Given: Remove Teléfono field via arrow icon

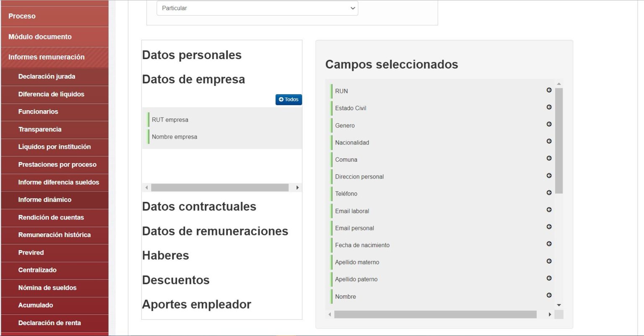Looking at the screenshot, I should pyautogui.click(x=549, y=193).
